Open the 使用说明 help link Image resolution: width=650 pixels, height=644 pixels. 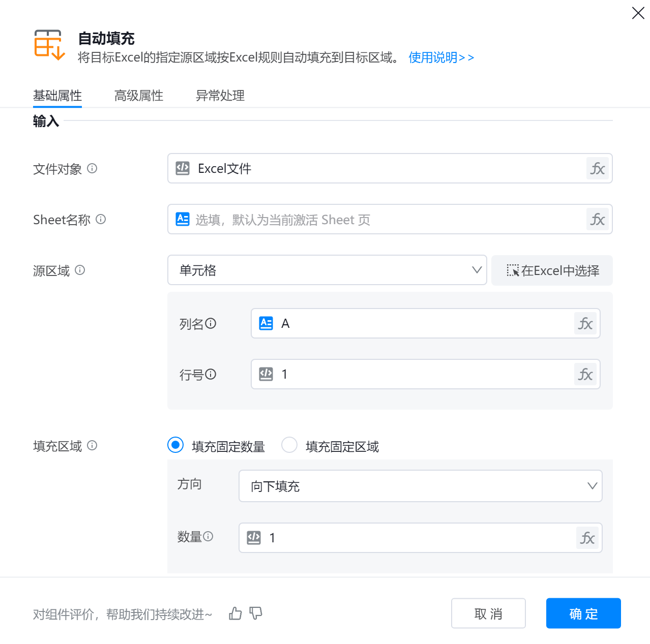tap(441, 57)
